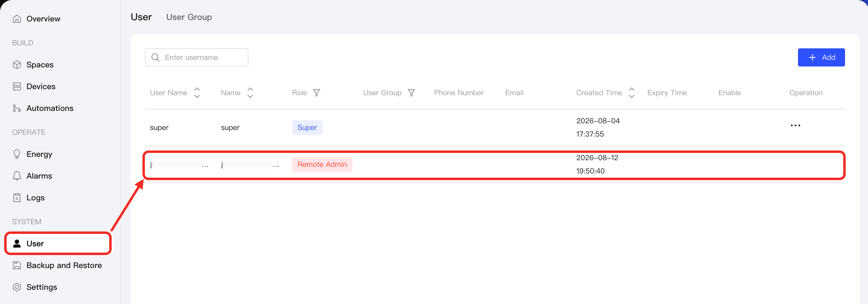
Task: Open the three-dot operation menu for super
Action: click(x=795, y=125)
